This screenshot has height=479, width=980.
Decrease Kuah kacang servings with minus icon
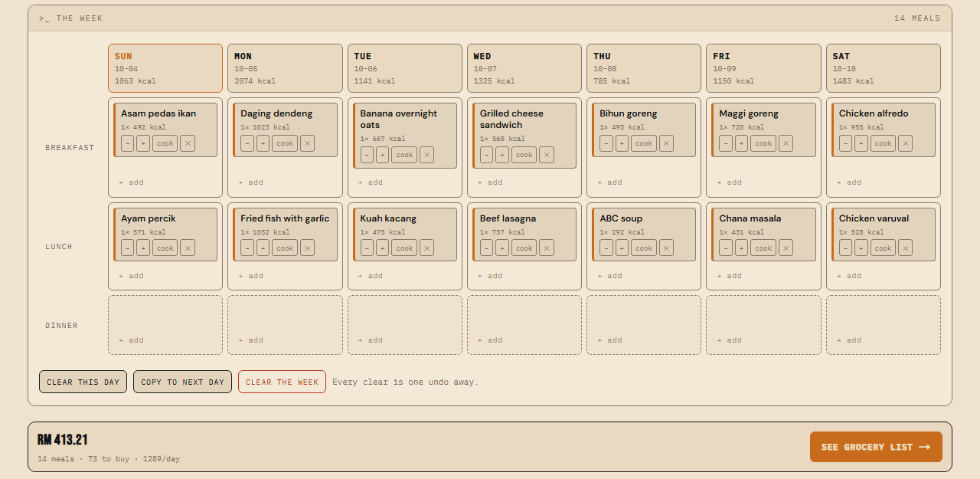pyautogui.click(x=367, y=248)
